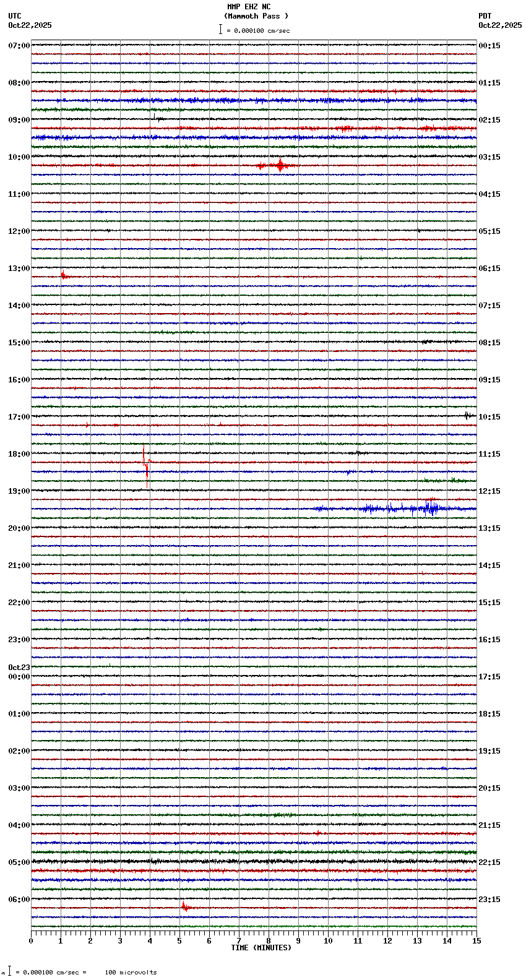
Task: Click the '00:15' PDT time label
Action: click(489, 46)
